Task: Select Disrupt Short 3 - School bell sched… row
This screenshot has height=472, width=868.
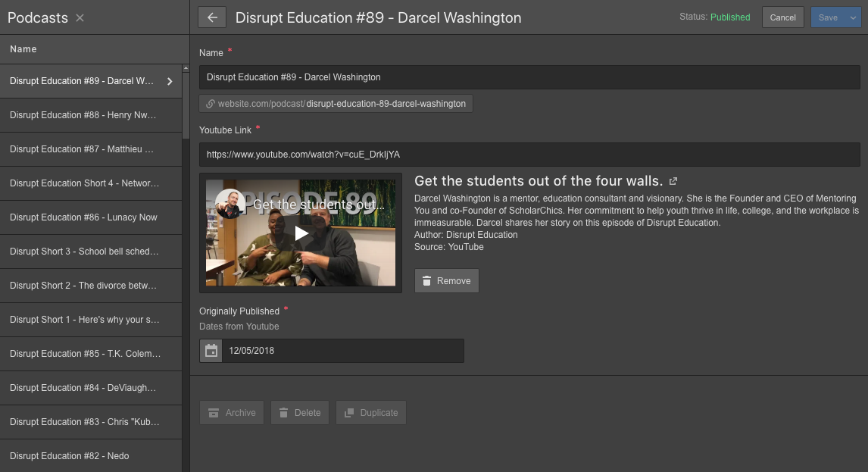Action: [x=91, y=252]
